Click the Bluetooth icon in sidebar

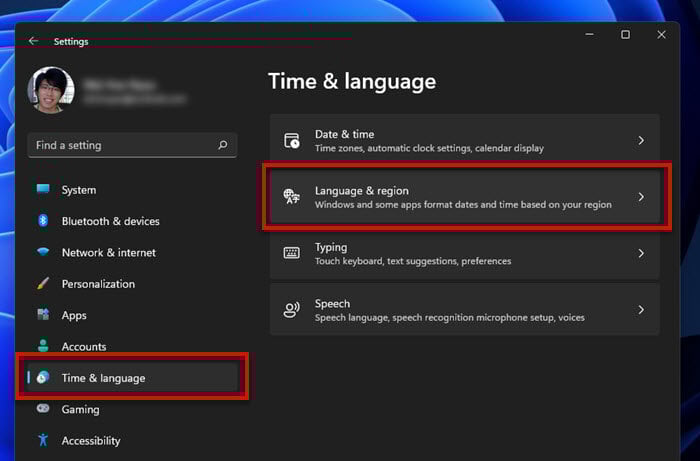pyautogui.click(x=43, y=220)
